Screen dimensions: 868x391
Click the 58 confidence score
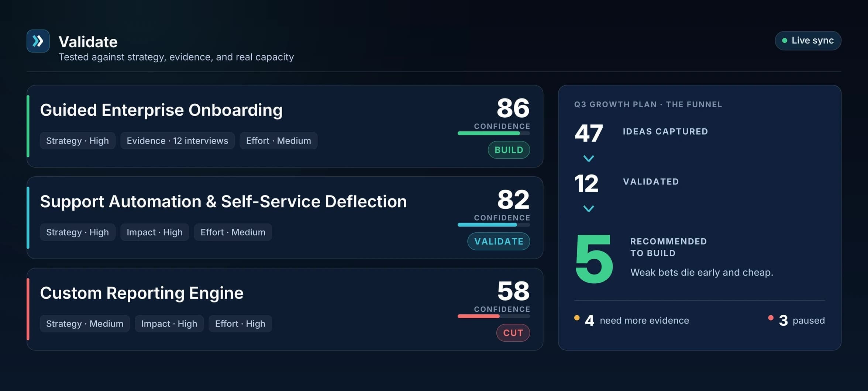pos(513,291)
